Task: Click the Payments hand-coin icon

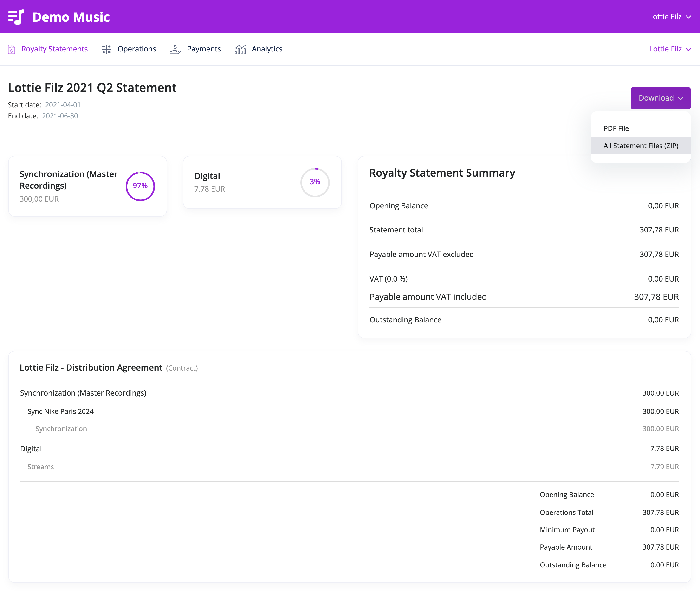Action: [175, 49]
